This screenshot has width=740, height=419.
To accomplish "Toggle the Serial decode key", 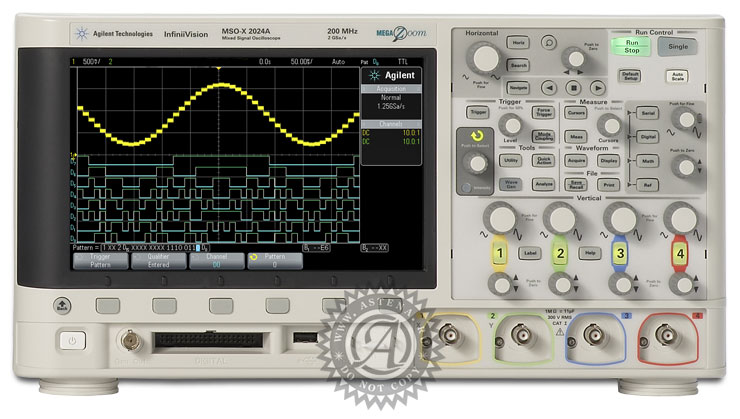I will tap(648, 113).
